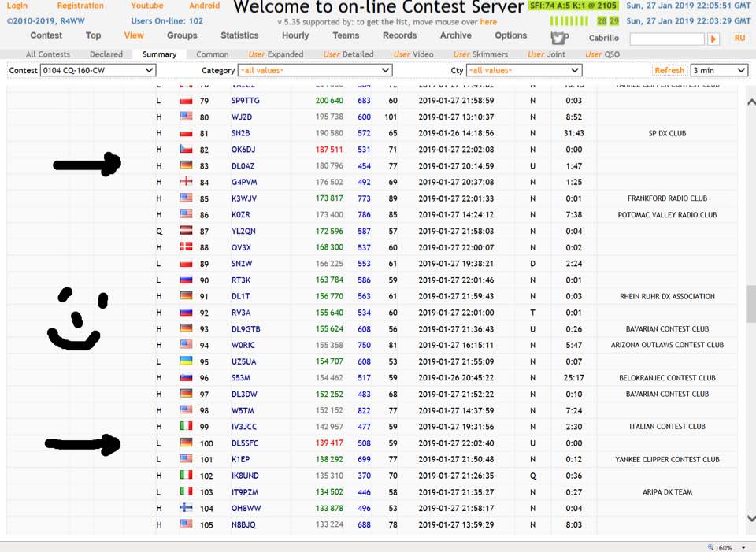Click the Login link
The width and height of the screenshot is (756, 552).
tap(17, 6)
